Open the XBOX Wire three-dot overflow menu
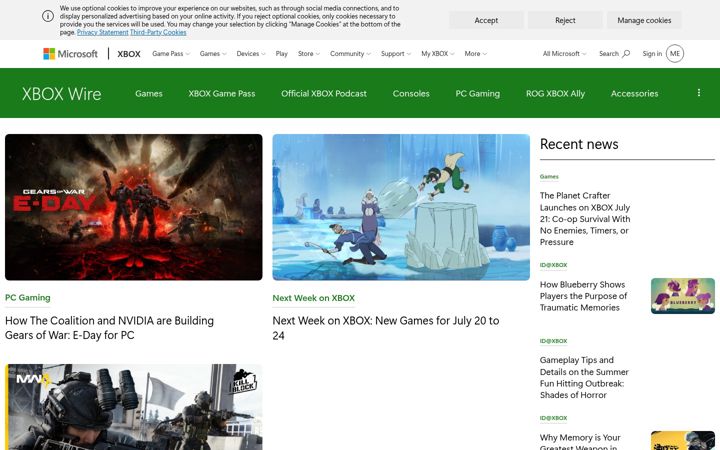Viewport: 720px width, 450px height. [698, 93]
